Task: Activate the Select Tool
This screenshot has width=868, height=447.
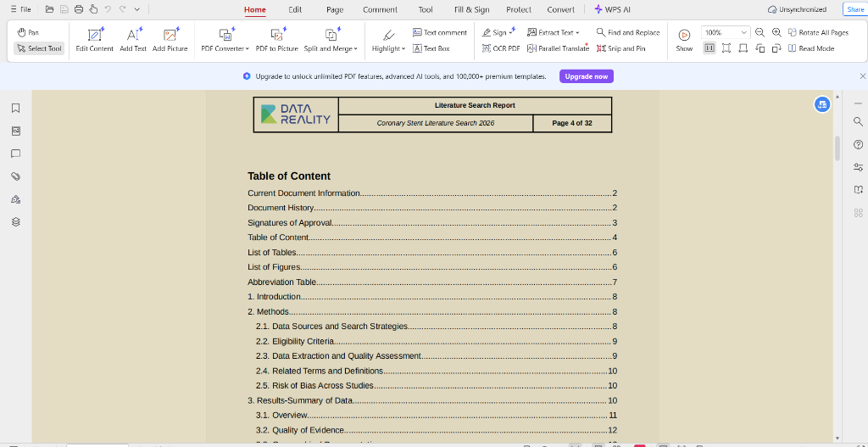Action: pyautogui.click(x=39, y=48)
